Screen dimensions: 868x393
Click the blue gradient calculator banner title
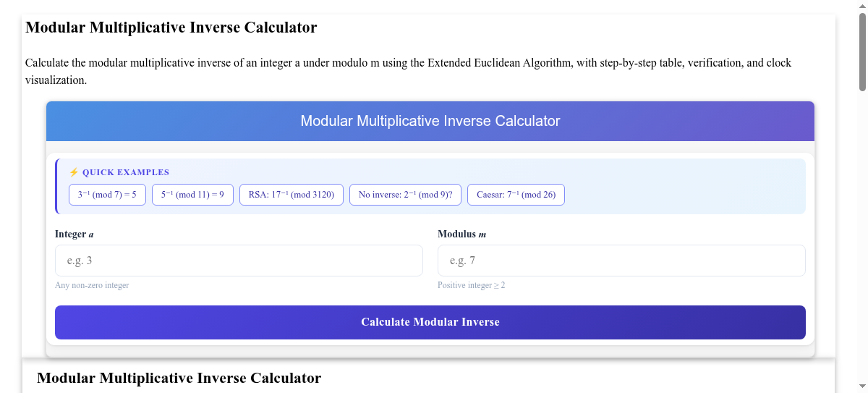pos(430,121)
